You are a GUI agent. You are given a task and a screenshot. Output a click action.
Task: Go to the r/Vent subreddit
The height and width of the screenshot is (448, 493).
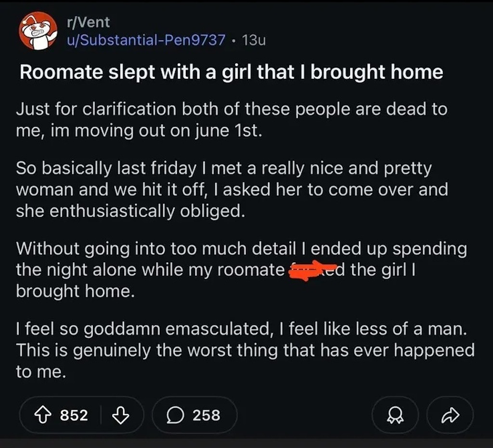[x=89, y=22]
